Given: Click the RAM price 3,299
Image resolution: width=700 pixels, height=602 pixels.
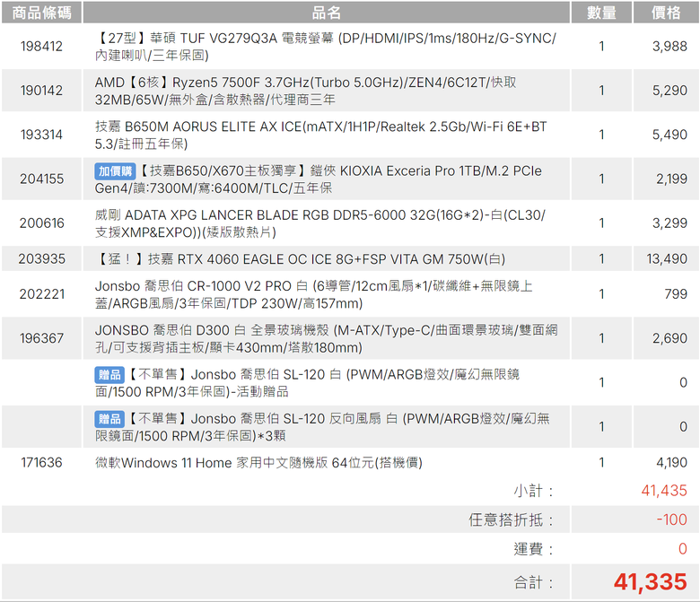Looking at the screenshot, I should pos(669,222).
